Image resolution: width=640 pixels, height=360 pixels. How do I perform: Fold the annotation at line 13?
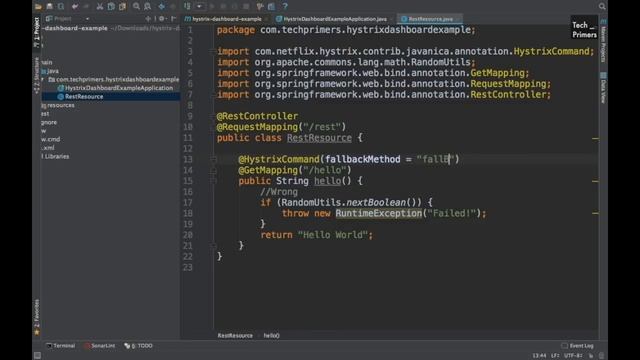pyautogui.click(x=213, y=159)
